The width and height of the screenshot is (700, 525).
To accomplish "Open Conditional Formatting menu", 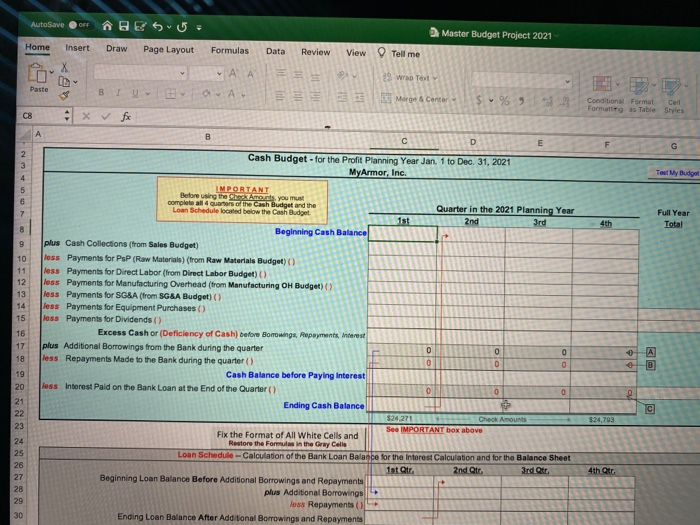I will [x=605, y=94].
